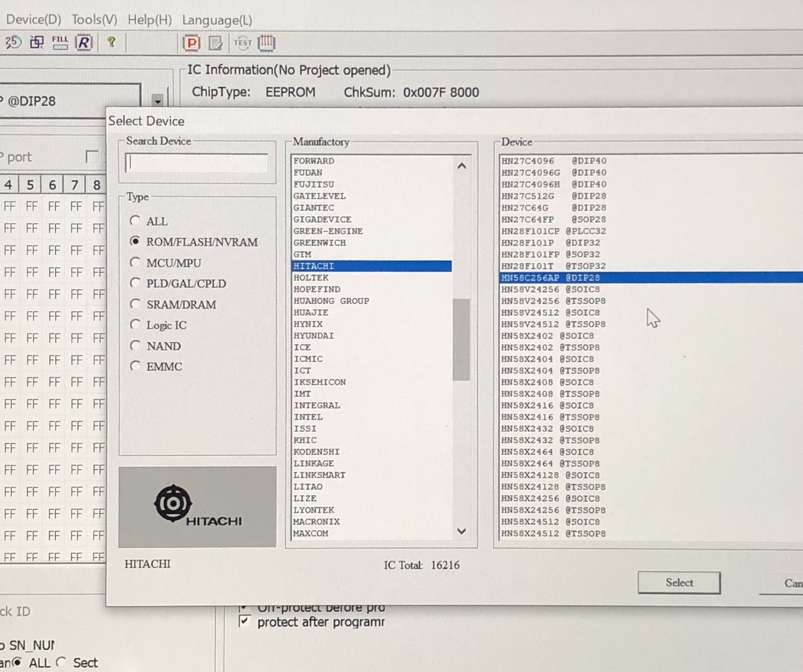Select HITACHI in Manufactory list
Image resolution: width=803 pixels, height=672 pixels.
click(x=371, y=266)
